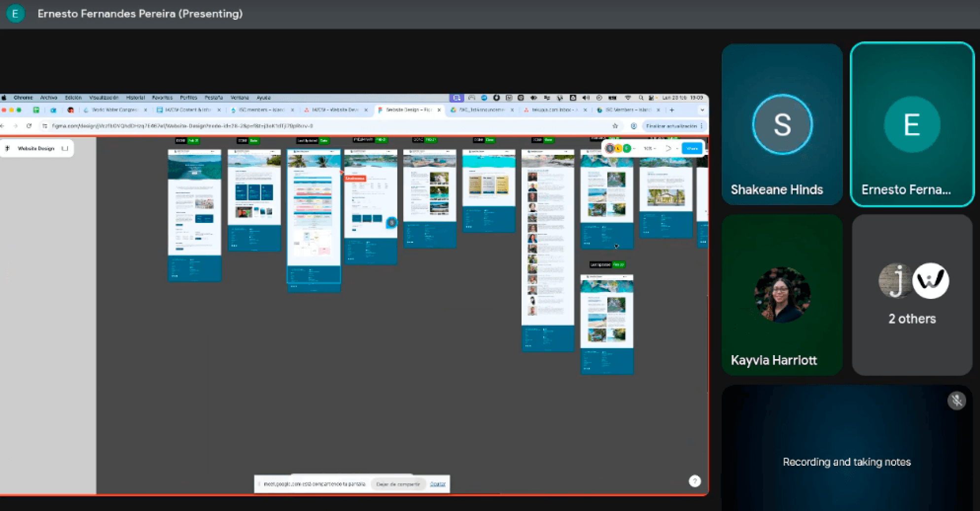This screenshot has height=511, width=980.
Task: Click the 'Dejar de compartir' button
Action: 398,484
